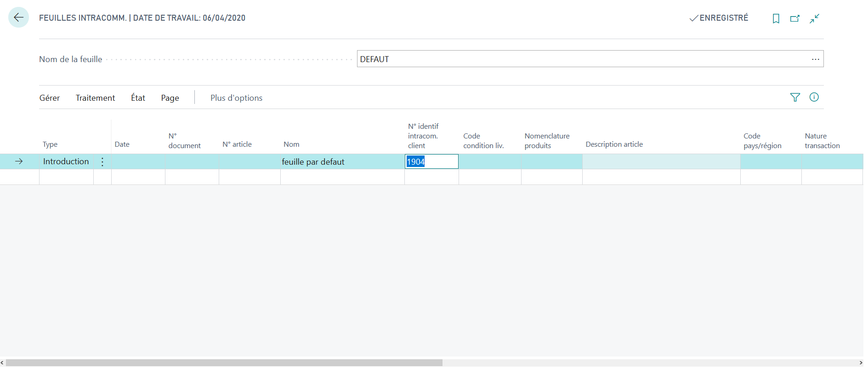Viewport: 868px width, 368px height.
Task: Click the N° identif intracom. client field 1904
Action: point(431,161)
